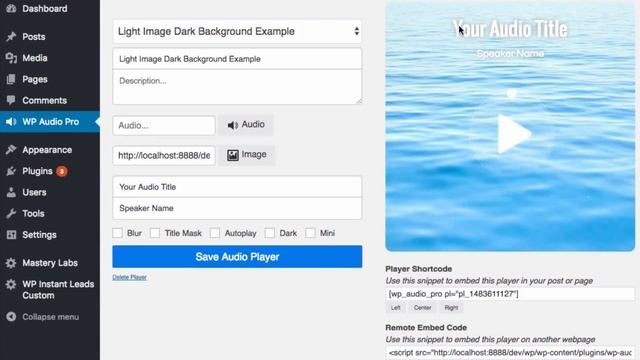Toggle the Mini player checkbox
Image resolution: width=640 pixels, height=360 pixels.
point(310,233)
